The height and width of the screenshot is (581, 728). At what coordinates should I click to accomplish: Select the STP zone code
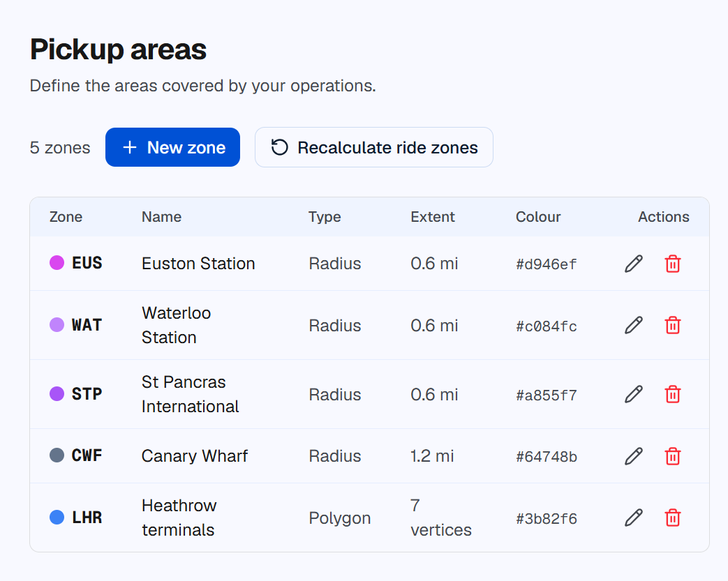pos(87,394)
